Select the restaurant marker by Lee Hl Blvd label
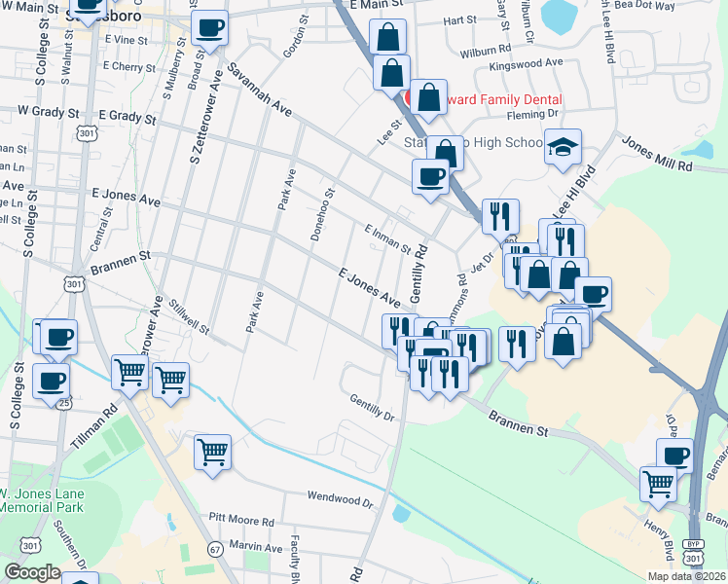728x584 pixels. click(565, 241)
